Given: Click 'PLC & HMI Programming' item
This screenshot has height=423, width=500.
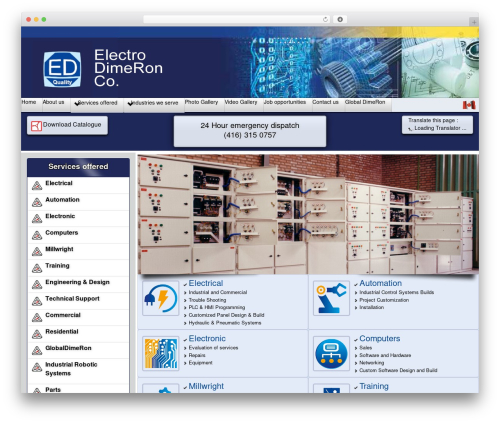Looking at the screenshot, I should tap(217, 307).
